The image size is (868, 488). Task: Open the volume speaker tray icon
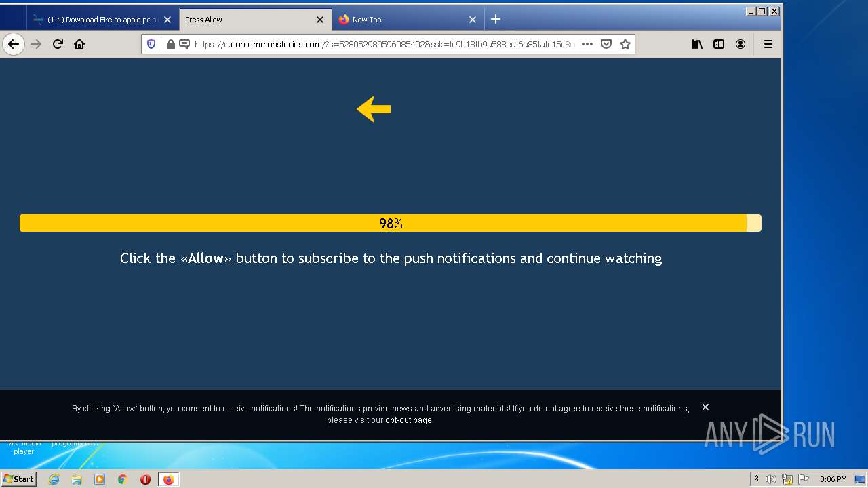(771, 479)
